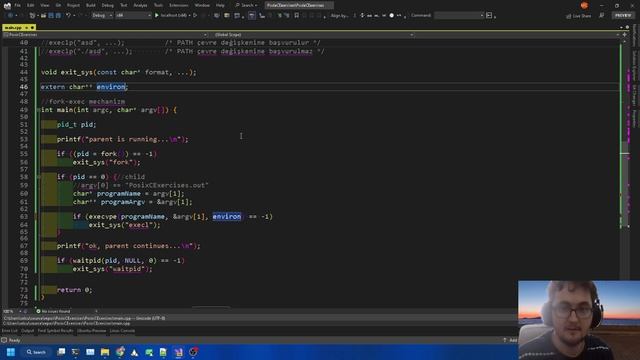640x360 pixels.
Task: Open the Command combo box
Action: point(459,16)
